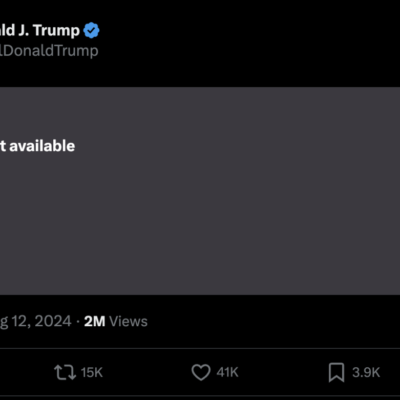
Task: Click the Views label after 2M
Action: pyautogui.click(x=128, y=321)
